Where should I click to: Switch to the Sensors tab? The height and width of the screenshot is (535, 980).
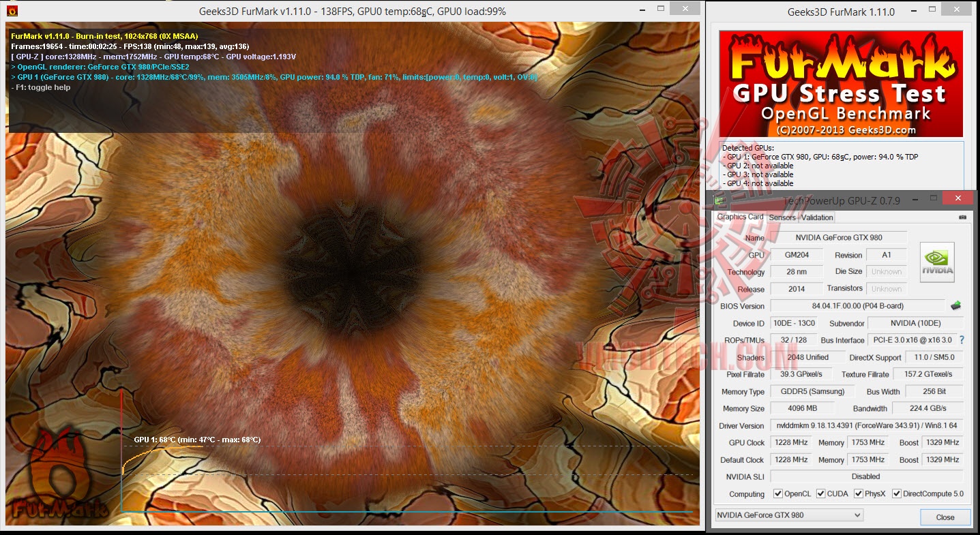click(x=782, y=217)
